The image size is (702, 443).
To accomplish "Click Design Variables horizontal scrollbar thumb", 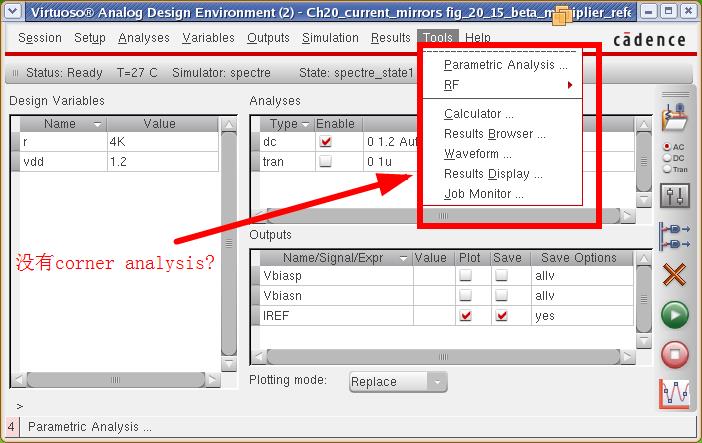I will pos(116,380).
